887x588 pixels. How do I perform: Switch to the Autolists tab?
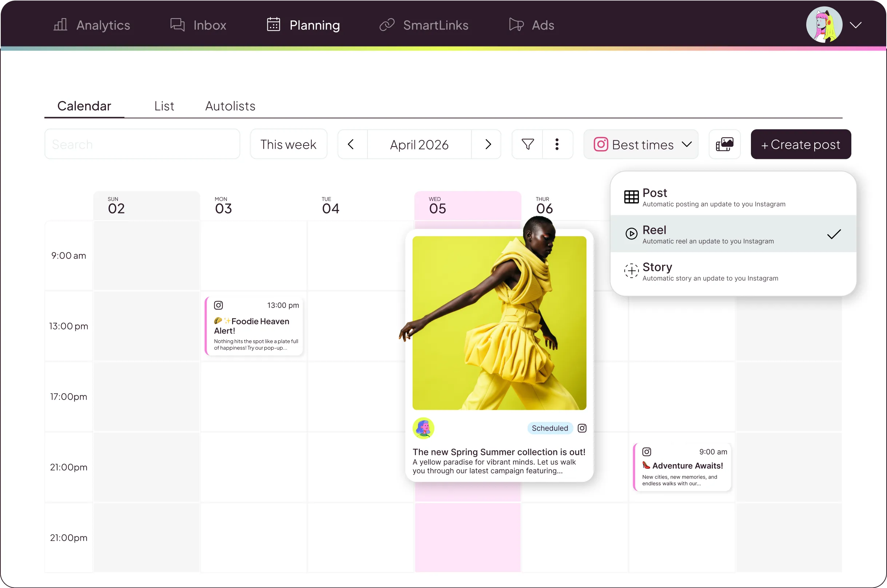230,106
